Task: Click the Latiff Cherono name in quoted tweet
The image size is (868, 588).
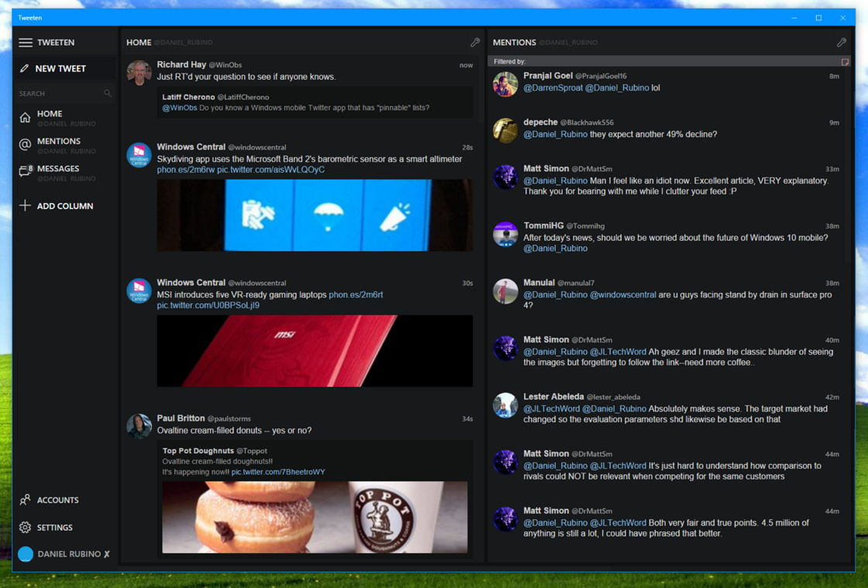Action: pyautogui.click(x=188, y=97)
